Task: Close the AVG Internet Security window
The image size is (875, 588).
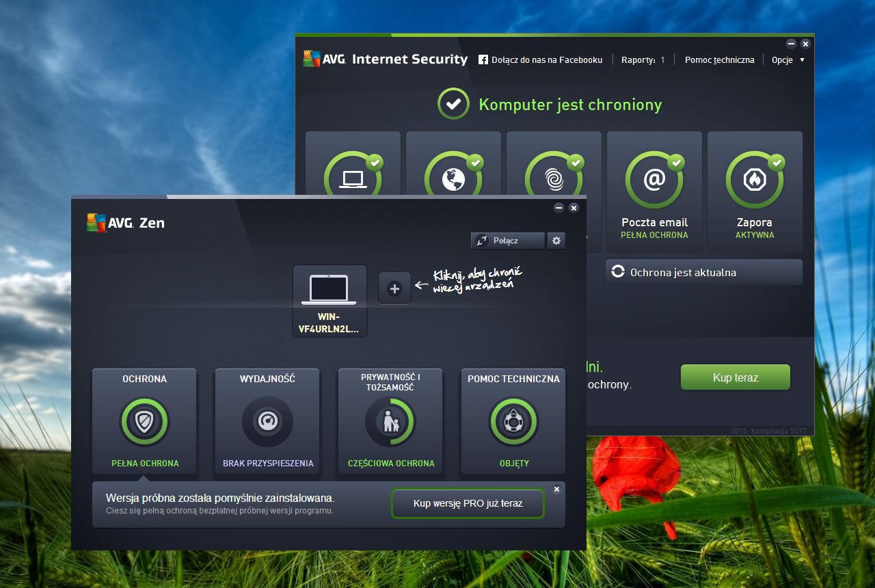Action: pos(805,44)
